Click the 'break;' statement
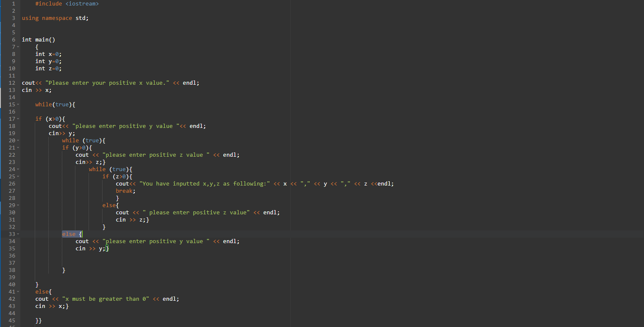The width and height of the screenshot is (644, 327). pos(126,191)
